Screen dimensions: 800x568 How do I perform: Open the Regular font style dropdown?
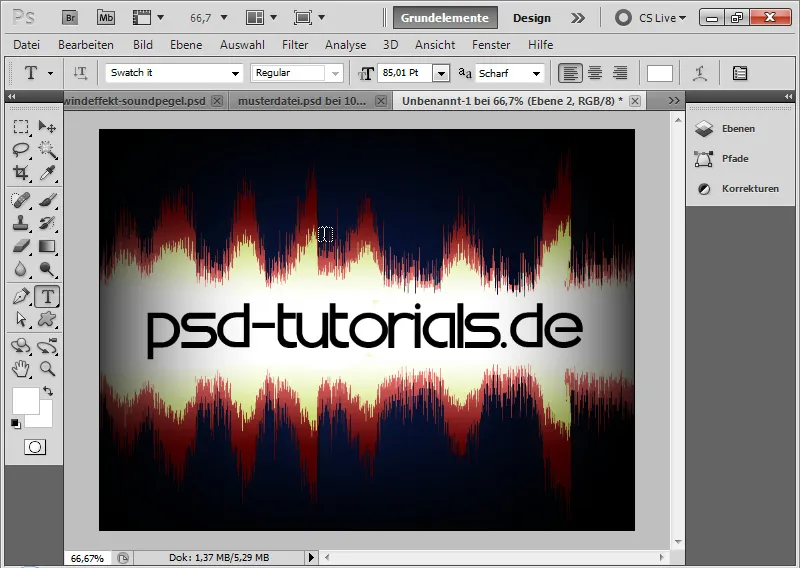click(x=335, y=73)
